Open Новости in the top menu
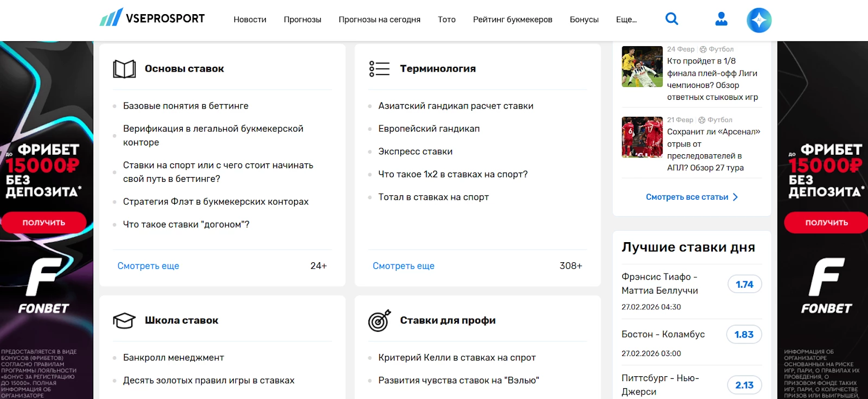The height and width of the screenshot is (399, 868). click(250, 20)
